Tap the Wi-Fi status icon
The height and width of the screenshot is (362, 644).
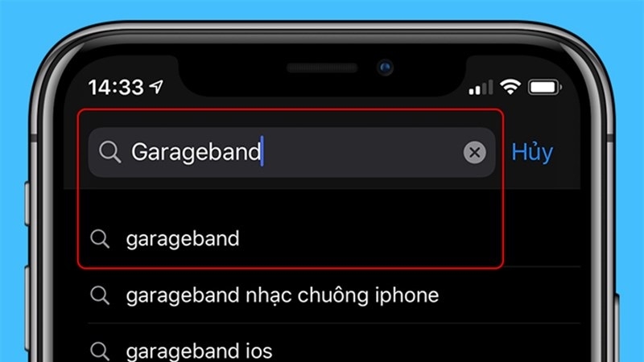(510, 87)
